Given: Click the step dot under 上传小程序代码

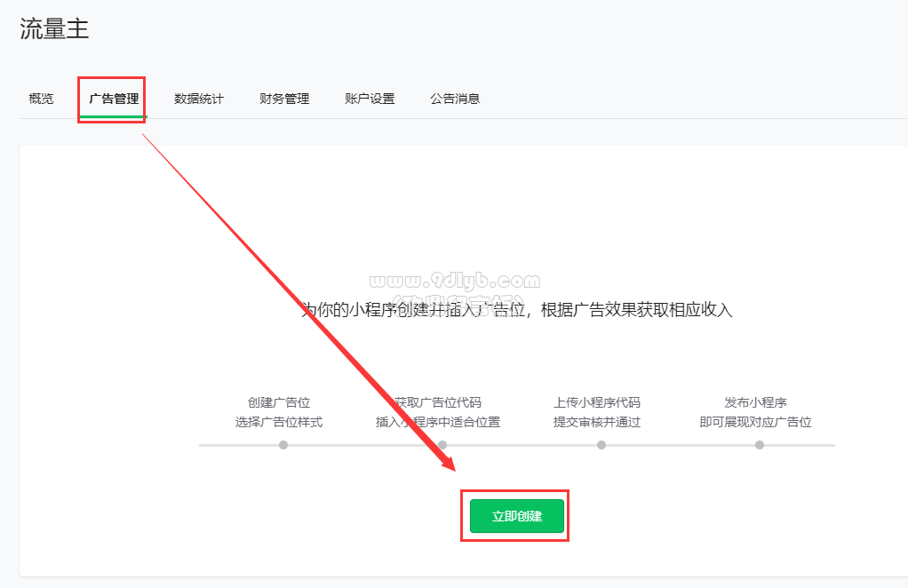Looking at the screenshot, I should click(x=601, y=445).
